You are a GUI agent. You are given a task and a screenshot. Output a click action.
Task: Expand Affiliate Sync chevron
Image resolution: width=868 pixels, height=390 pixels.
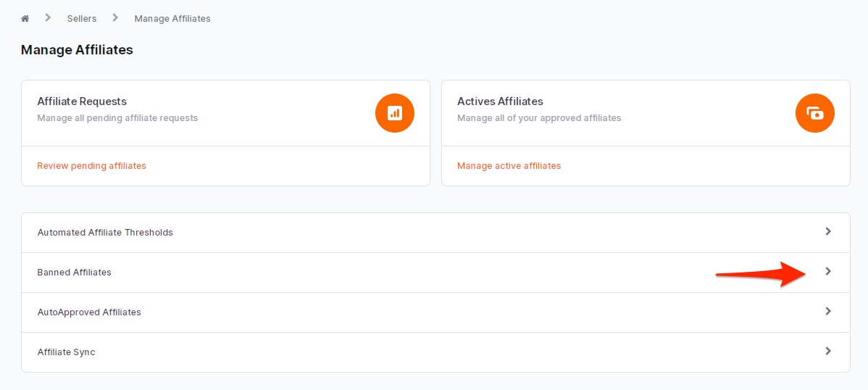(x=828, y=352)
